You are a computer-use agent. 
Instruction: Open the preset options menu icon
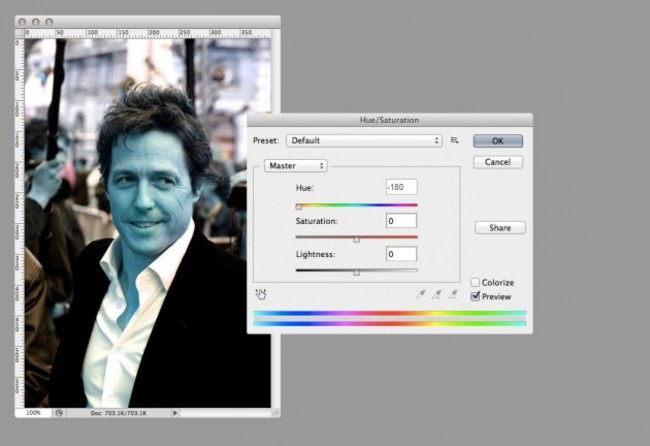pyautogui.click(x=454, y=141)
